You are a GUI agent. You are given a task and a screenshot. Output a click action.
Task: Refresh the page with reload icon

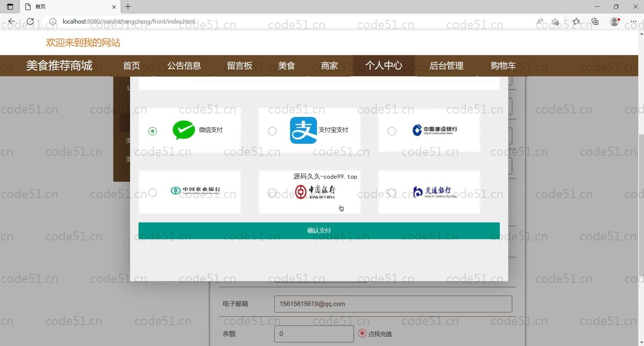[30, 21]
